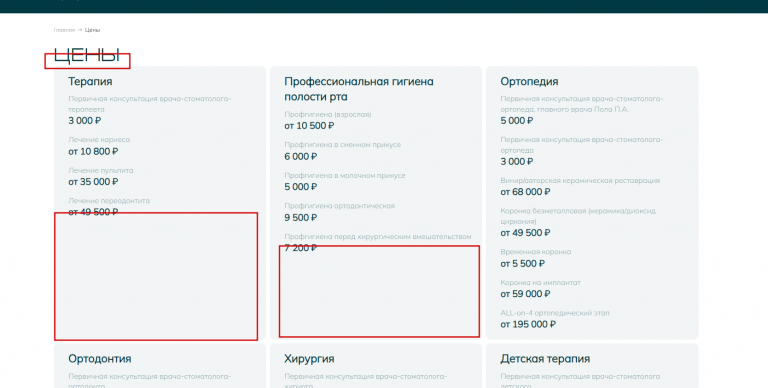This screenshot has width=768, height=388.
Task: Click 'от 49 500 ₽' under Коронка безметалловая
Action: coord(525,233)
